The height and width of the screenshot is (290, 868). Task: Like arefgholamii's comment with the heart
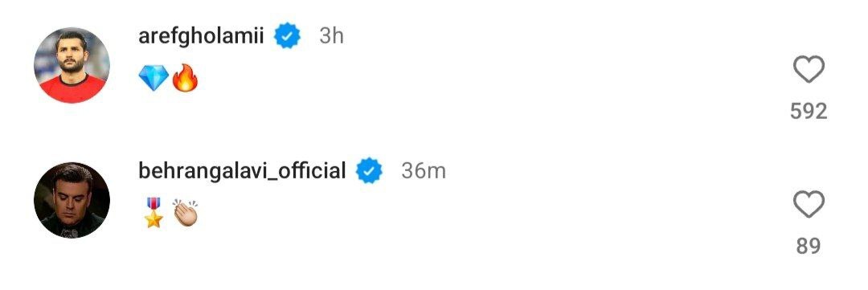[x=809, y=70]
